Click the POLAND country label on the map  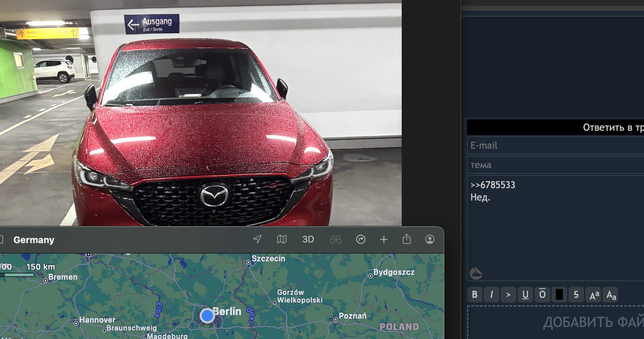399,327
